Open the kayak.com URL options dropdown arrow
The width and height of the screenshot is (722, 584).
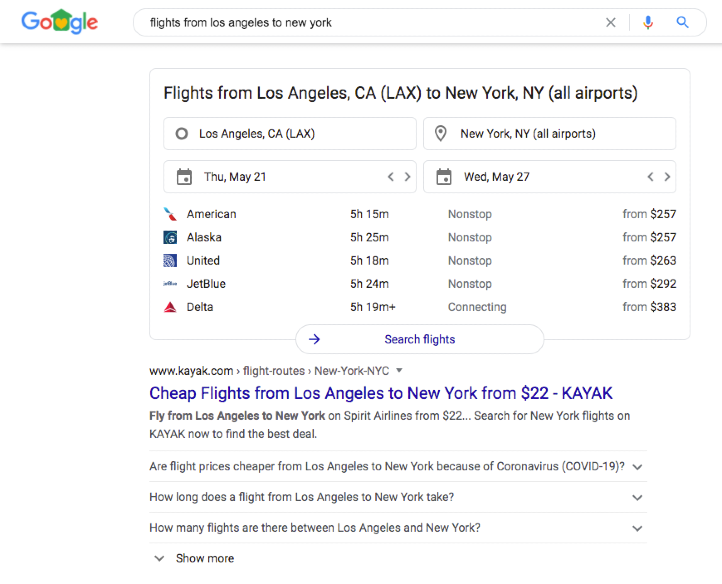(x=399, y=370)
